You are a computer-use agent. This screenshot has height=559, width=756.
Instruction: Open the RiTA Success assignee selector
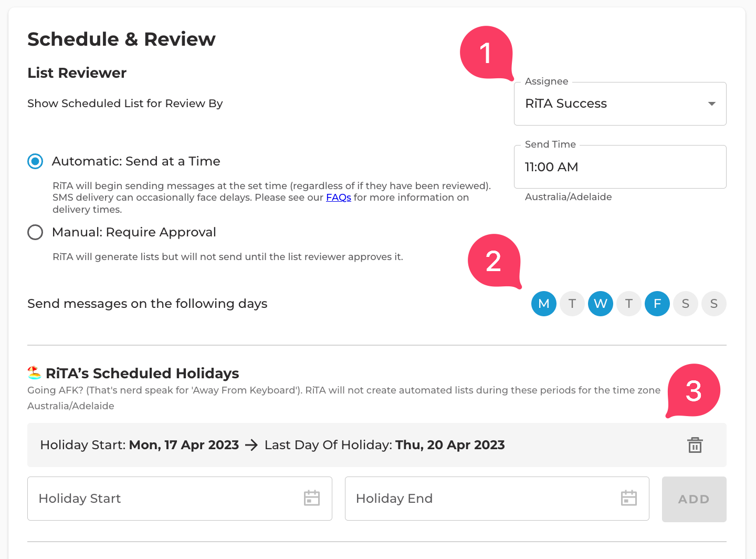pyautogui.click(x=620, y=103)
